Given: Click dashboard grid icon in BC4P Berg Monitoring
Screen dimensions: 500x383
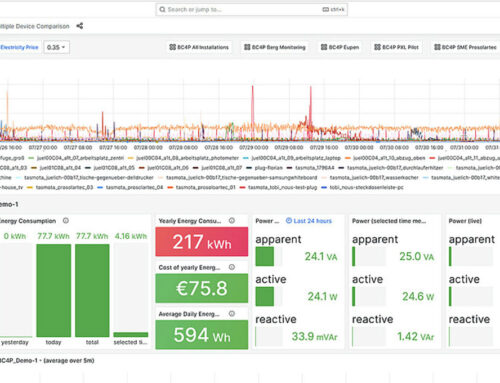Looking at the screenshot, I should [x=247, y=47].
